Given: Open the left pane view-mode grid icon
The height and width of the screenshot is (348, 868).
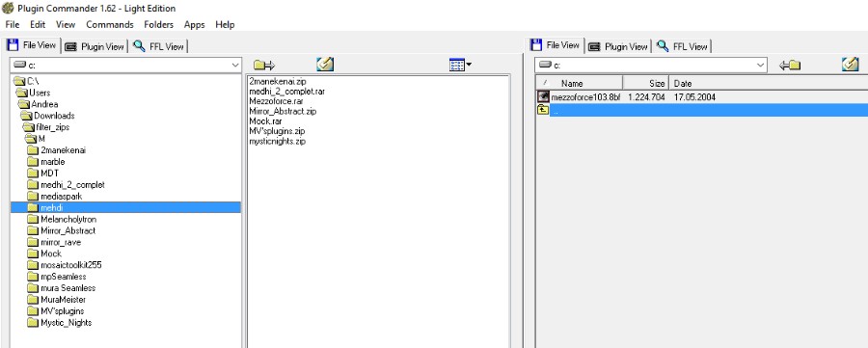Looking at the screenshot, I should 460,65.
